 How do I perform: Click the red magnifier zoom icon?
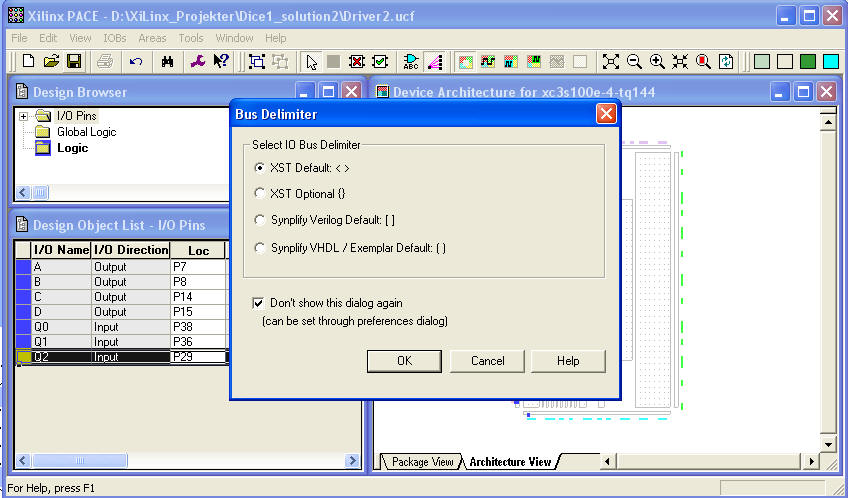703,62
